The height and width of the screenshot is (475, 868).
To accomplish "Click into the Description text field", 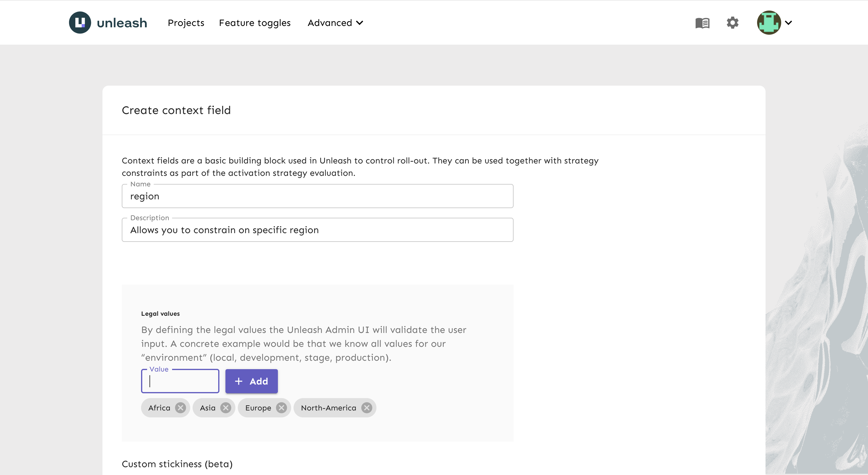I will (x=317, y=230).
